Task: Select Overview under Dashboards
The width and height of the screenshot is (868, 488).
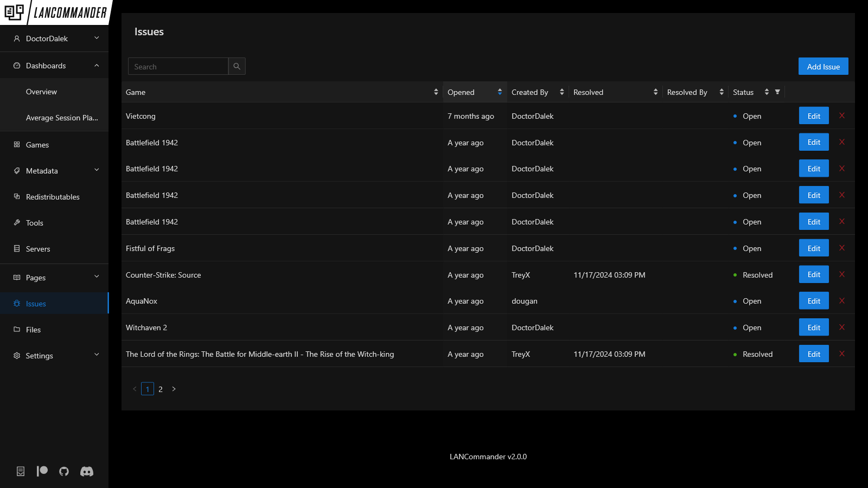Action: [41, 92]
